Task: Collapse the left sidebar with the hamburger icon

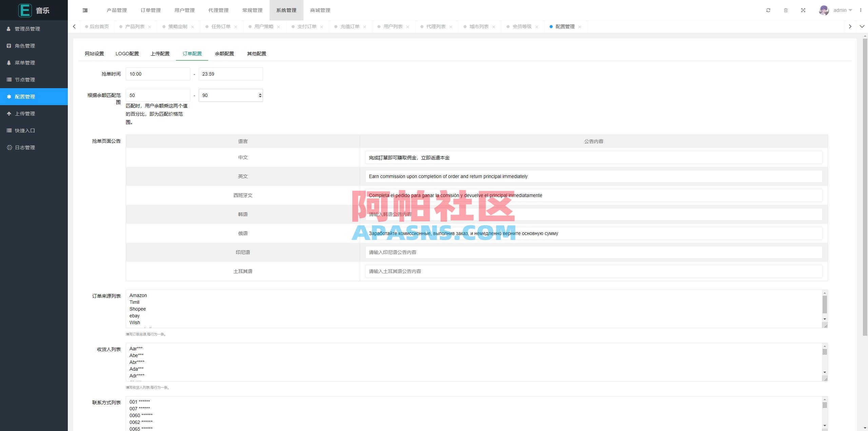Action: click(85, 10)
